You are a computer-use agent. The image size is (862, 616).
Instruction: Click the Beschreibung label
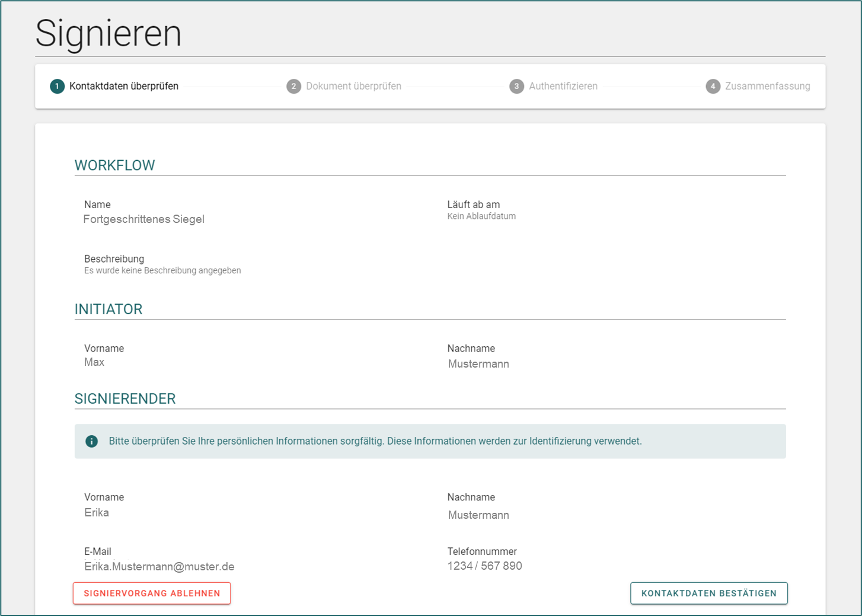click(114, 259)
